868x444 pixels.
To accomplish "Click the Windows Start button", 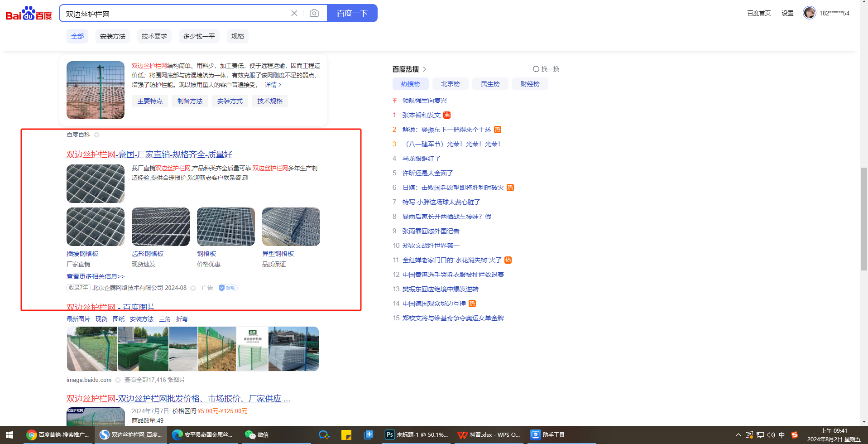I will coord(10,435).
